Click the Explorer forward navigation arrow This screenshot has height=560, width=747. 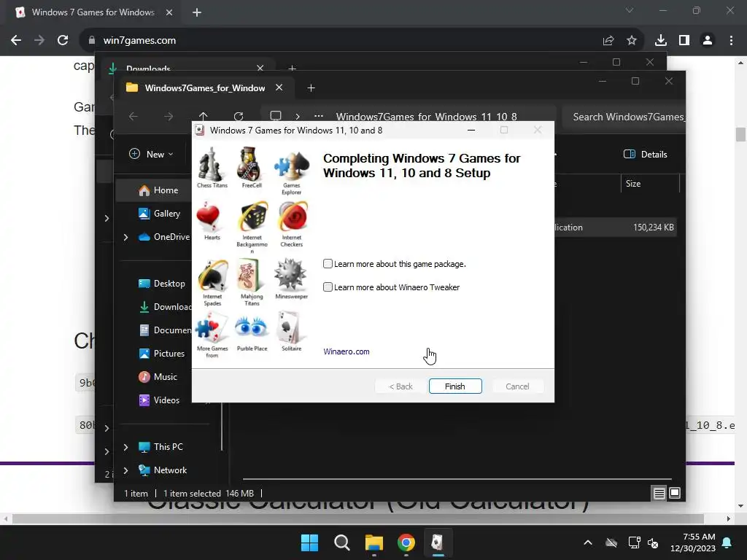click(169, 116)
